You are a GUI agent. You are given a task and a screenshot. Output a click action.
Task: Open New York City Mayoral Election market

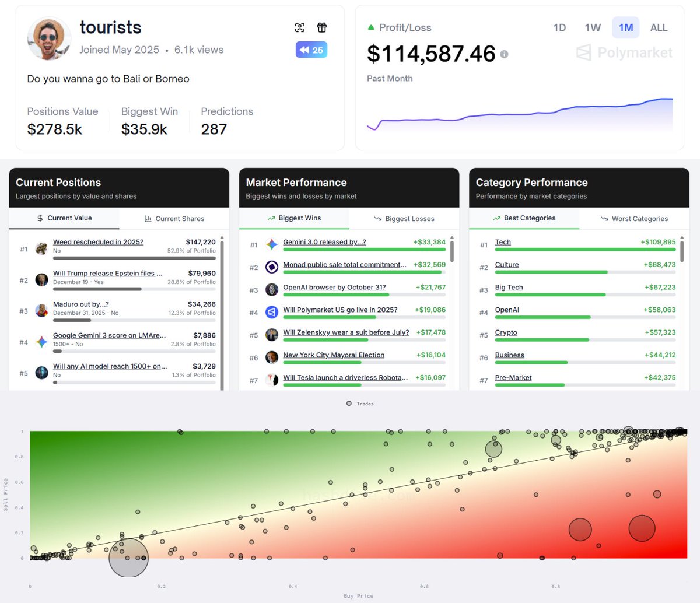point(334,355)
